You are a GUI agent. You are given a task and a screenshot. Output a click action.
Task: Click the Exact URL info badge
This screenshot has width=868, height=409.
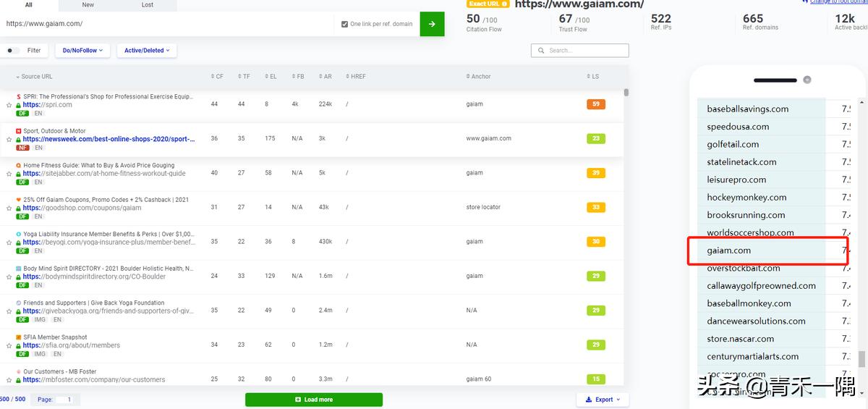tap(488, 4)
